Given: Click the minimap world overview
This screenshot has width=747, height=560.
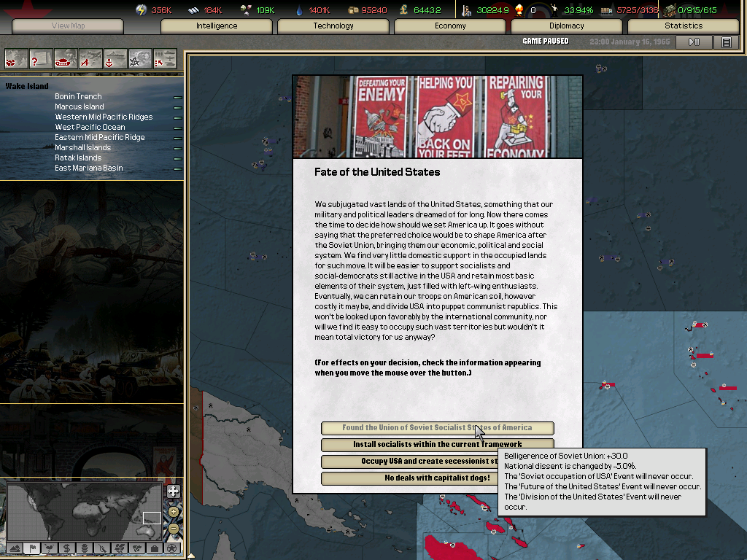Looking at the screenshot, I should [x=84, y=510].
